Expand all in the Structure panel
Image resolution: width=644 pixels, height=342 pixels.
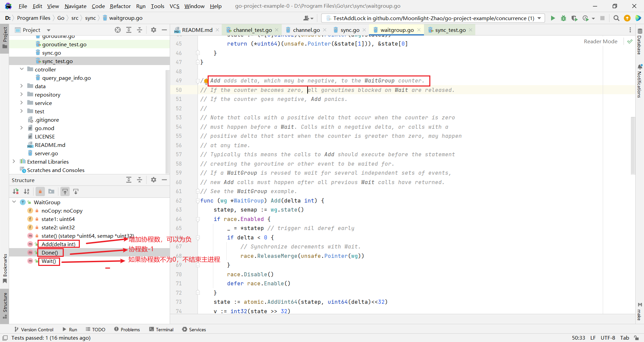click(129, 180)
